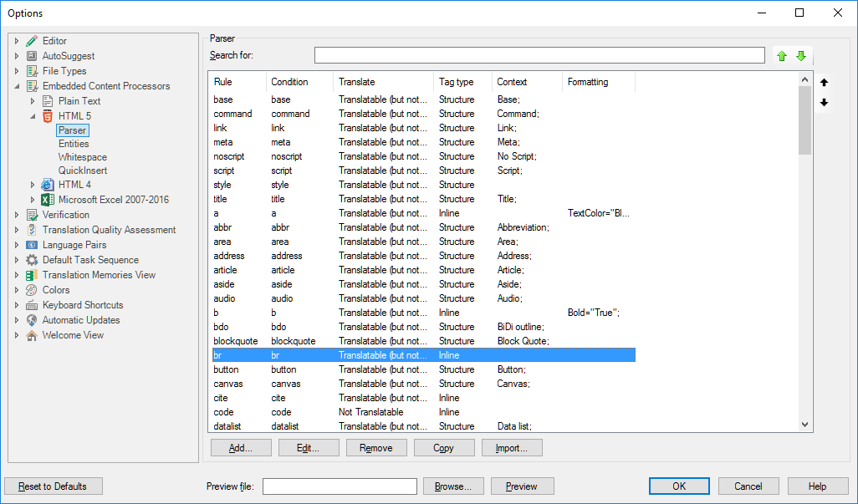Click scrollbar up arrow in rule list
The image size is (858, 504).
click(804, 79)
